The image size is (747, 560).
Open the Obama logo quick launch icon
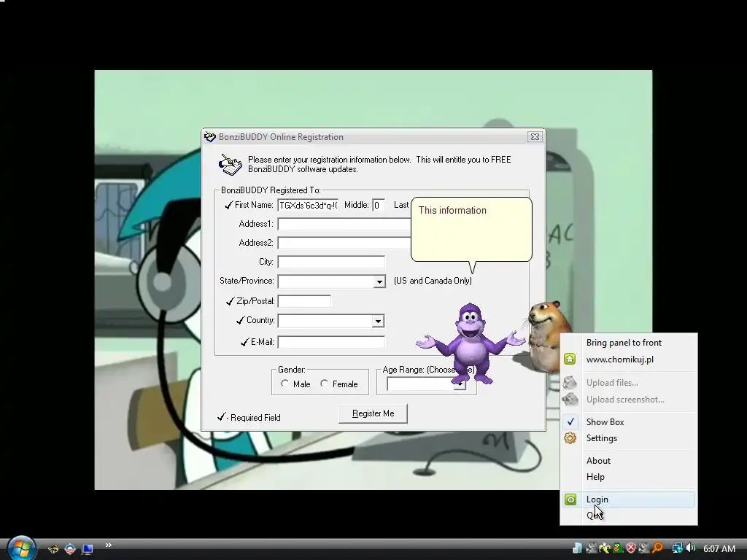[70, 549]
